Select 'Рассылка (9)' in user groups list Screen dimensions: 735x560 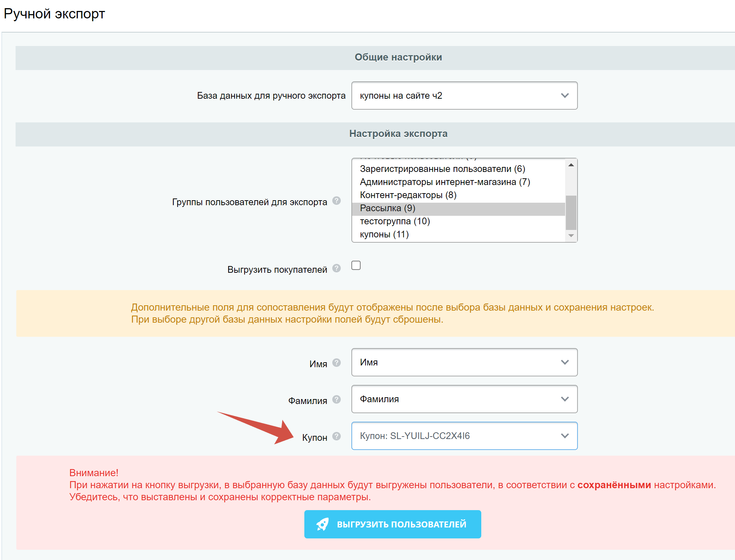pos(387,208)
